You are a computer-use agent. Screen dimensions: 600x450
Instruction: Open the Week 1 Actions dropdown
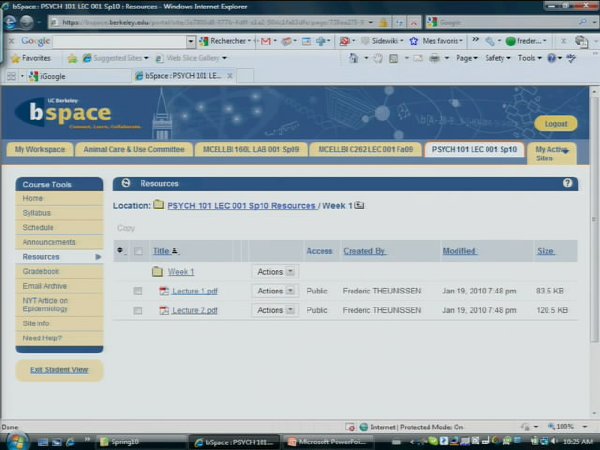point(275,272)
